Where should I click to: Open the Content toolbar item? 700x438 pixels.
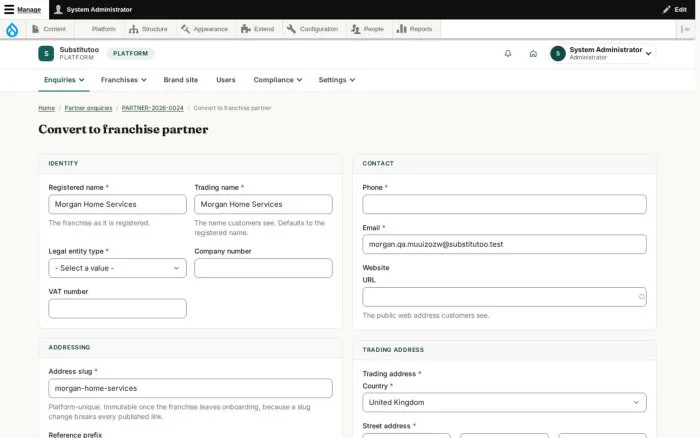[49, 29]
